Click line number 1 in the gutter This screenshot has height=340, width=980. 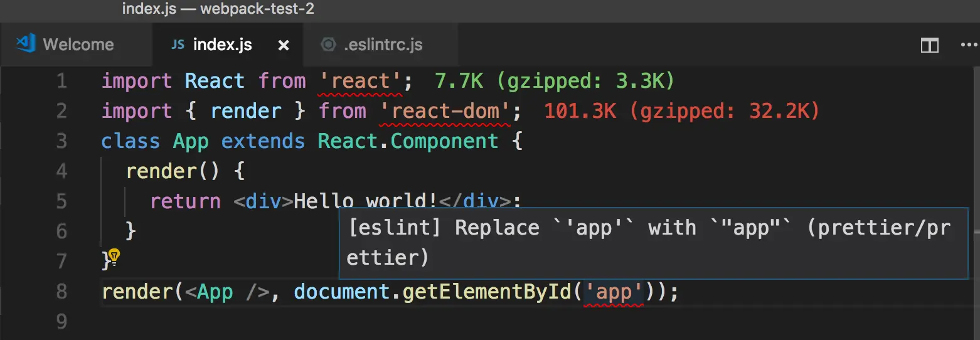coord(61,82)
